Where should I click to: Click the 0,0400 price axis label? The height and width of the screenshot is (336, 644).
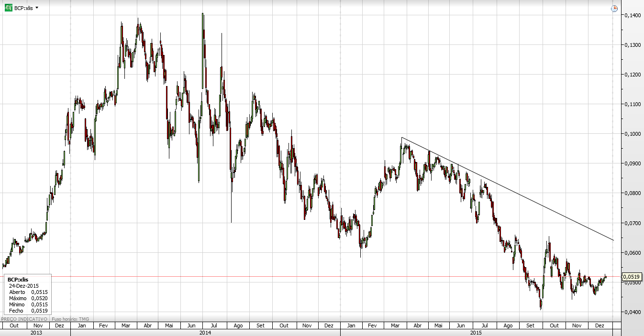(632, 312)
